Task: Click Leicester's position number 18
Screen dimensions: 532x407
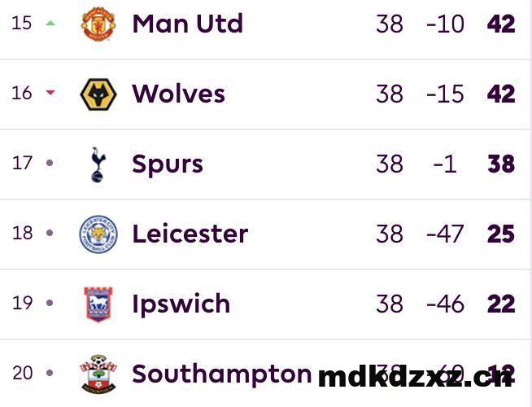Action: click(x=23, y=234)
